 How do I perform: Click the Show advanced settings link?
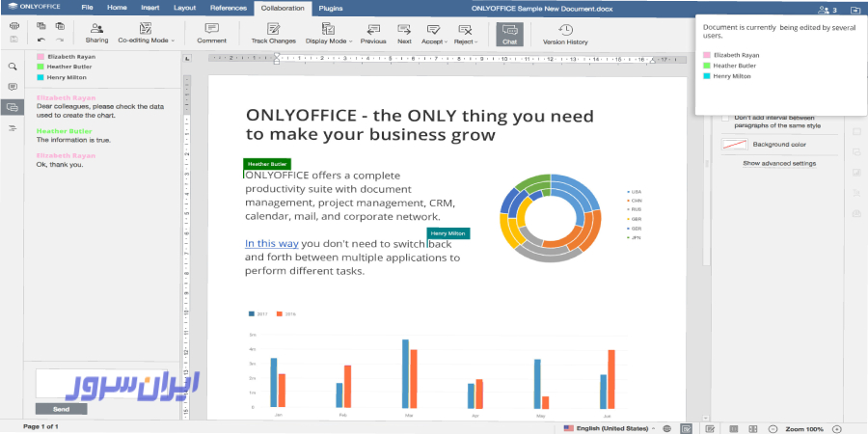pos(779,163)
